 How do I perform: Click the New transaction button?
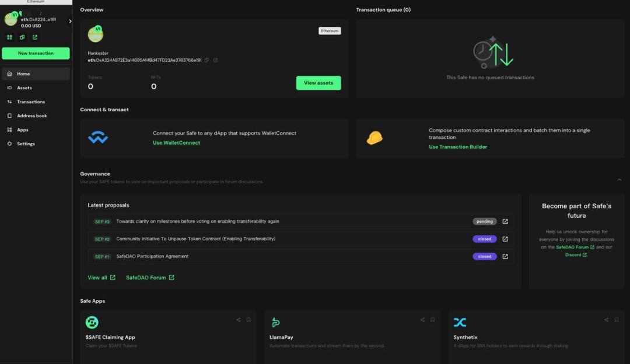click(36, 54)
